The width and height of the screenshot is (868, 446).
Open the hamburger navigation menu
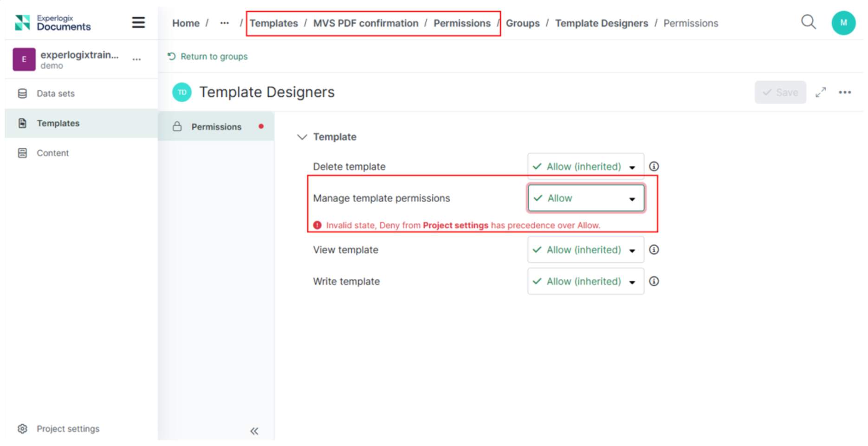(x=138, y=22)
